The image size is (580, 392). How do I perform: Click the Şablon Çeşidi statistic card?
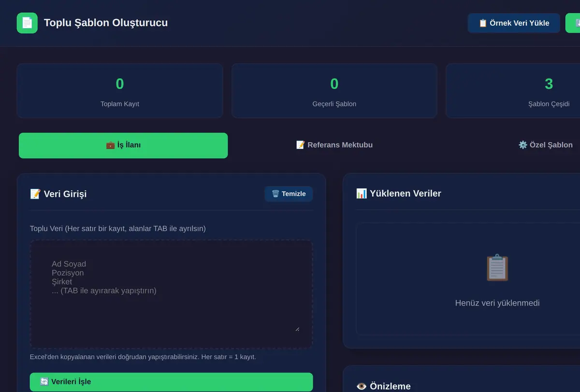pos(513,91)
